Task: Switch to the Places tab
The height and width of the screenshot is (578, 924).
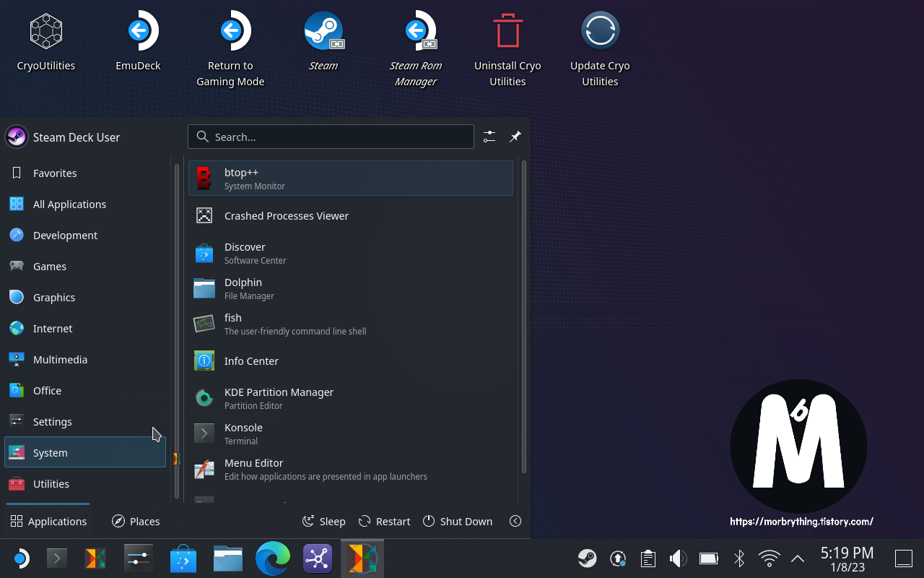Action: point(136,521)
